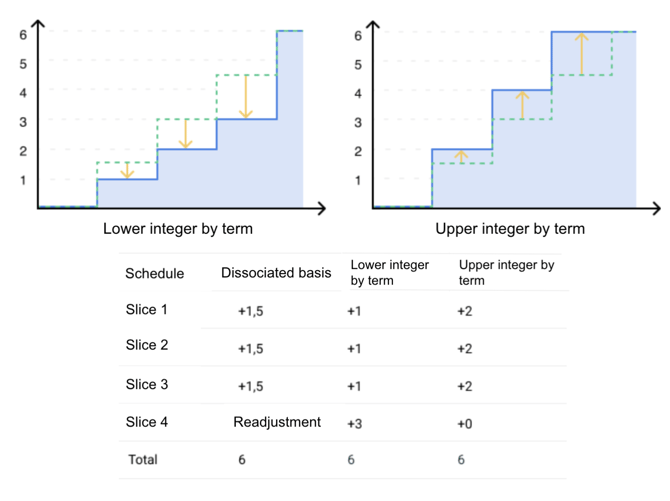Click the "Dissociated basis" column header
670x501 pixels.
coord(276,274)
